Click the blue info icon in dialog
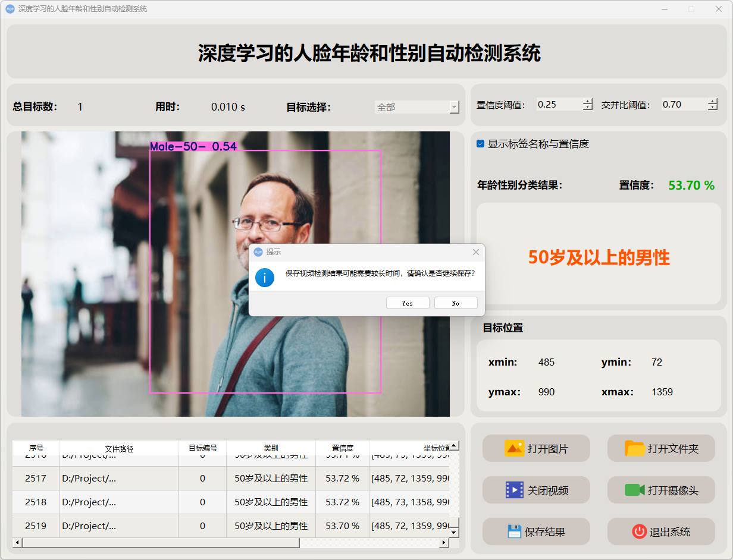Screen dimensions: 733x560 265,277
